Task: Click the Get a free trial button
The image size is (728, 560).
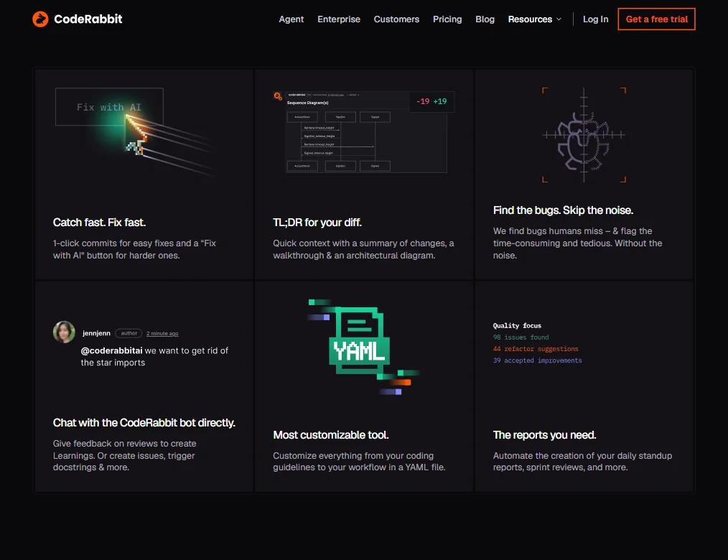Action: pos(656,19)
